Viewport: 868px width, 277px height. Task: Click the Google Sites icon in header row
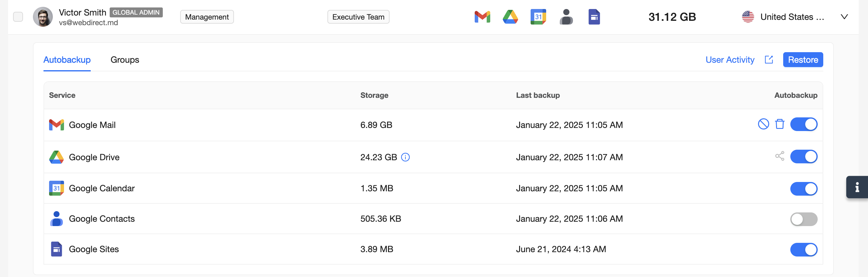tap(594, 17)
